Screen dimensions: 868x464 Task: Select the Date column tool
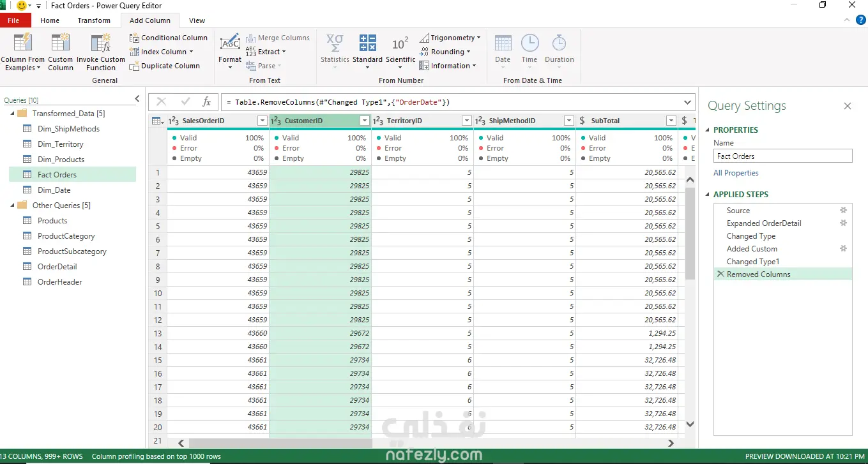click(x=503, y=51)
